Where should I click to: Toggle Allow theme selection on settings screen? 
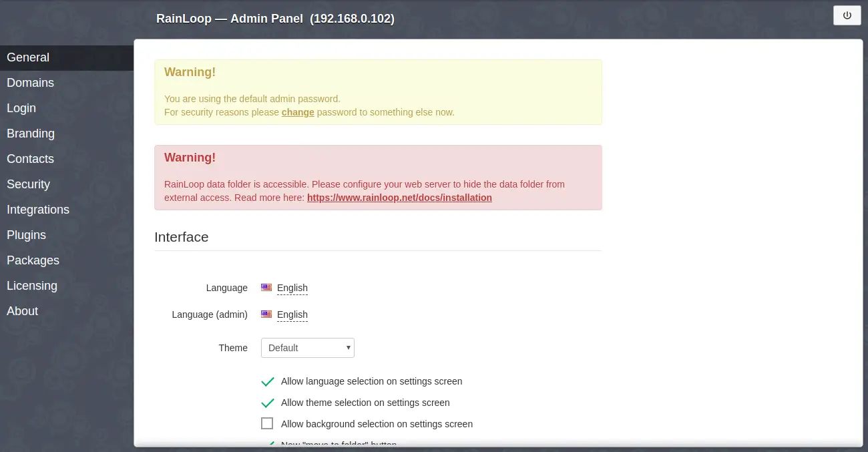coord(267,403)
